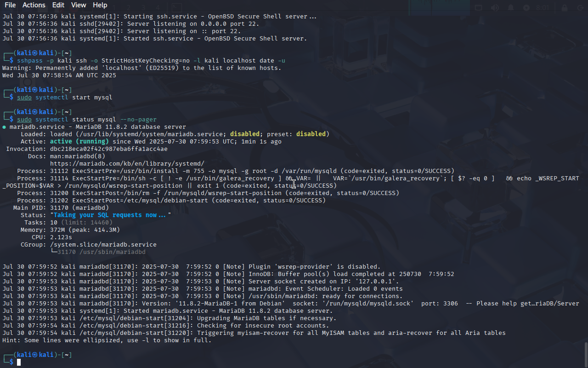588x368 pixels.
Task: Open the Actions menu
Action: [34, 5]
